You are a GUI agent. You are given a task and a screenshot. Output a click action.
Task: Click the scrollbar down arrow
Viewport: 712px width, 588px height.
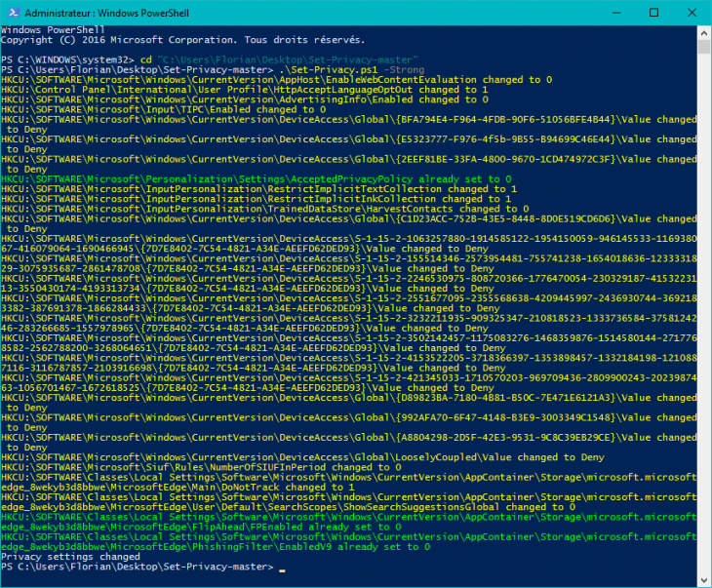click(x=704, y=580)
